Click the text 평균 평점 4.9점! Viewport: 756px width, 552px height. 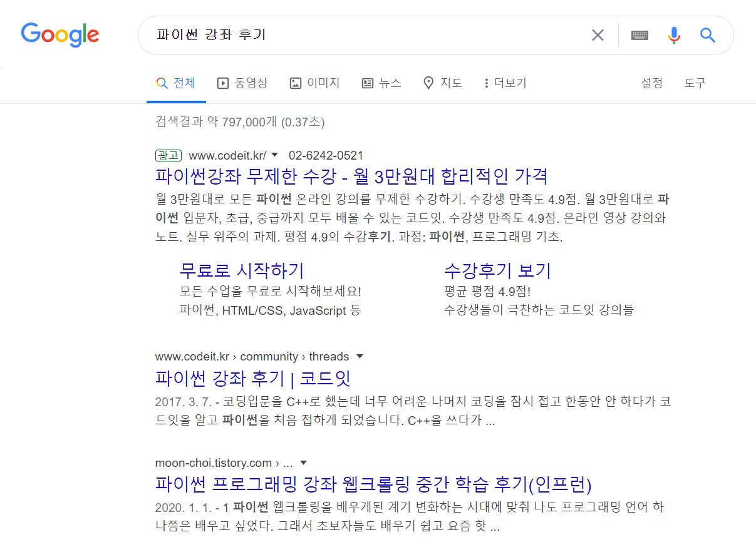click(487, 292)
